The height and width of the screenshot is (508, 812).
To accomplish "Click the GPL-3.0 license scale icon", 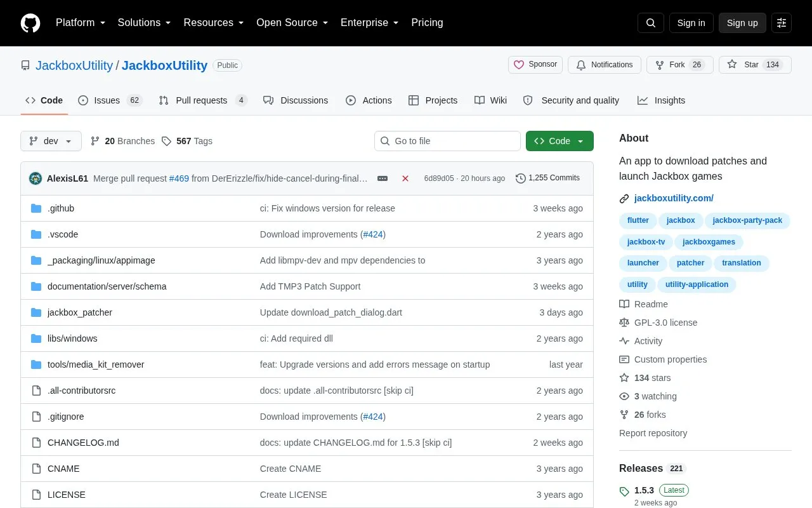I will coord(624,323).
